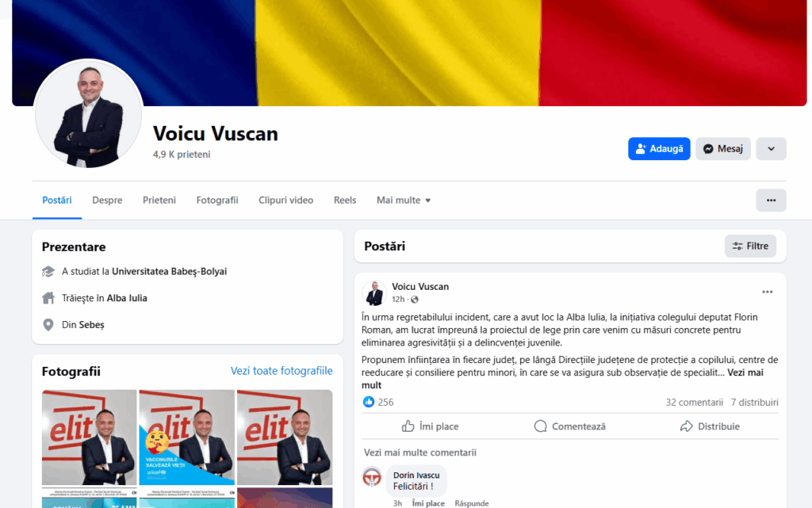This screenshot has width=812, height=508.
Task: Go to the Prieteni tab
Action: 159,201
